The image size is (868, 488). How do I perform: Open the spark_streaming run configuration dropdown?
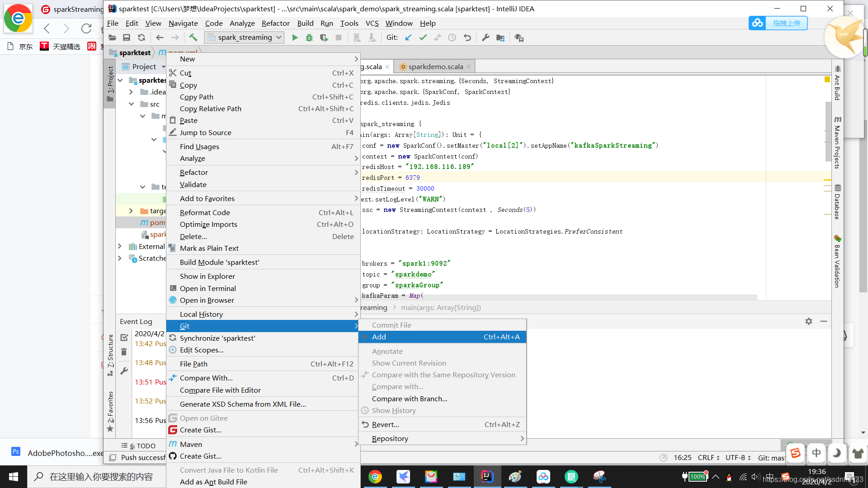pyautogui.click(x=245, y=38)
